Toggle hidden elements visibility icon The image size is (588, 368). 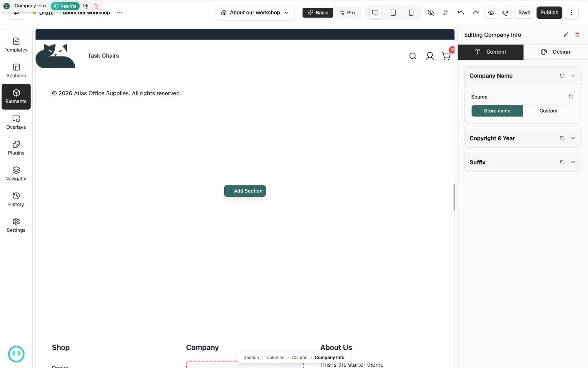tap(431, 13)
